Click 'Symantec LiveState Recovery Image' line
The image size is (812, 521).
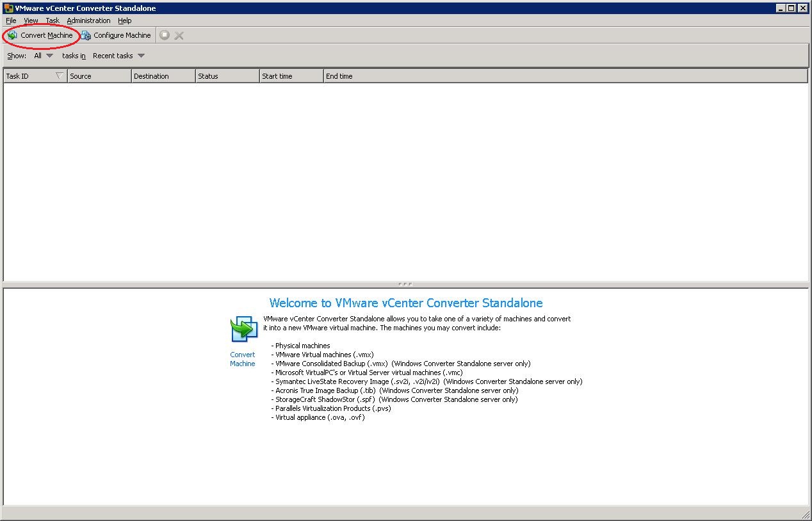coord(426,381)
